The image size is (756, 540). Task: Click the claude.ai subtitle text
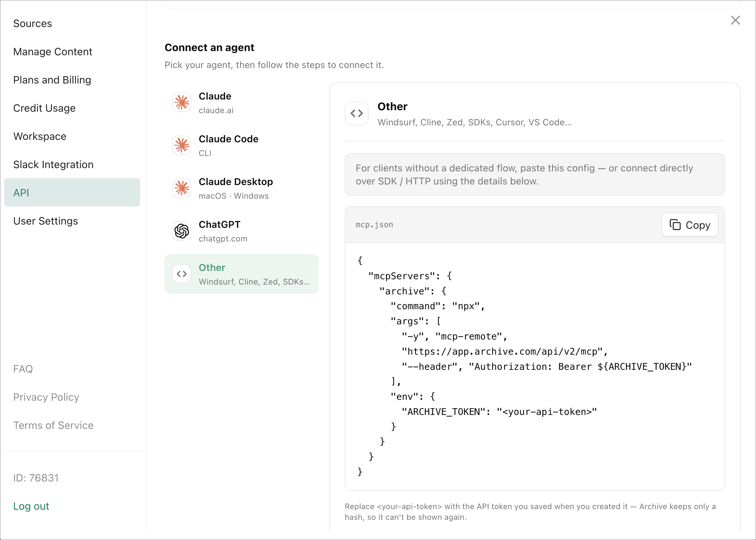[x=216, y=110]
